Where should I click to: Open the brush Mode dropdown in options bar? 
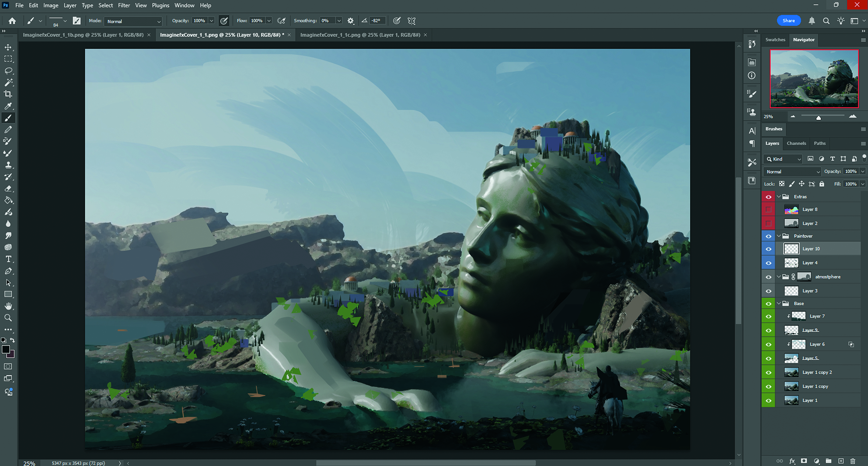pyautogui.click(x=133, y=21)
